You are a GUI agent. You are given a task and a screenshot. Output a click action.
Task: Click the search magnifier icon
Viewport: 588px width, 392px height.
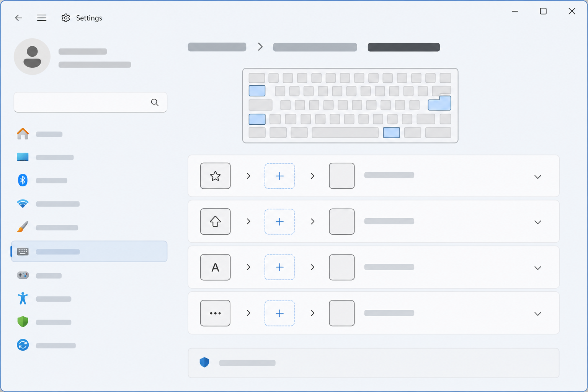155,102
